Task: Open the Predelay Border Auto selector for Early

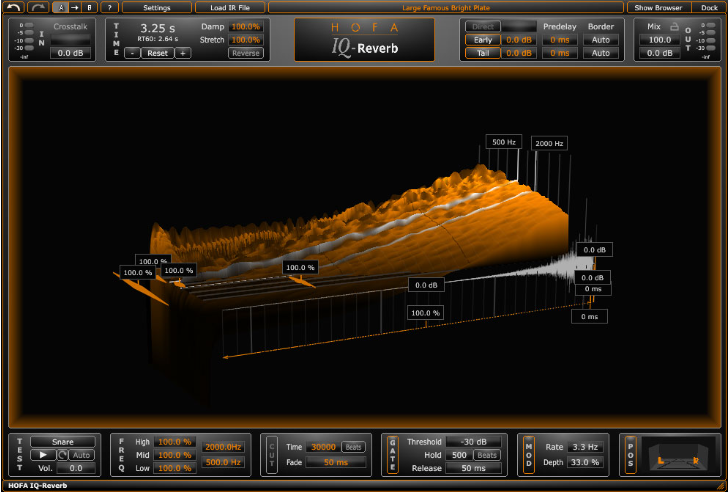Action: coord(601,40)
